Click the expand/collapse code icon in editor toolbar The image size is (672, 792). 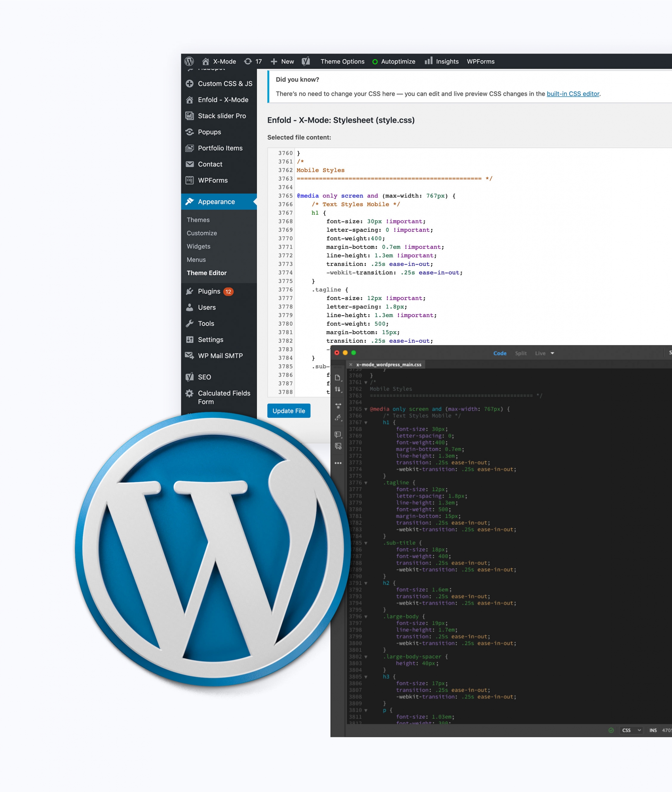click(x=338, y=406)
